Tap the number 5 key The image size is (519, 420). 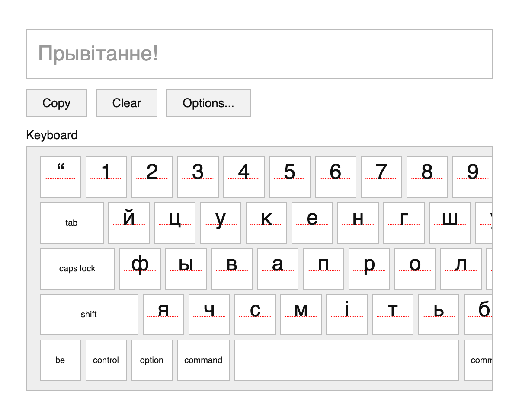289,177
